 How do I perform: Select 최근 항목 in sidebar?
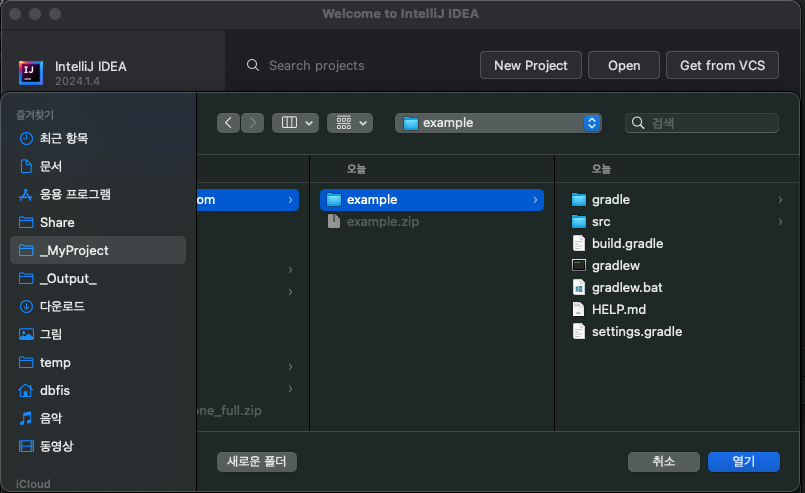pyautogui.click(x=98, y=138)
